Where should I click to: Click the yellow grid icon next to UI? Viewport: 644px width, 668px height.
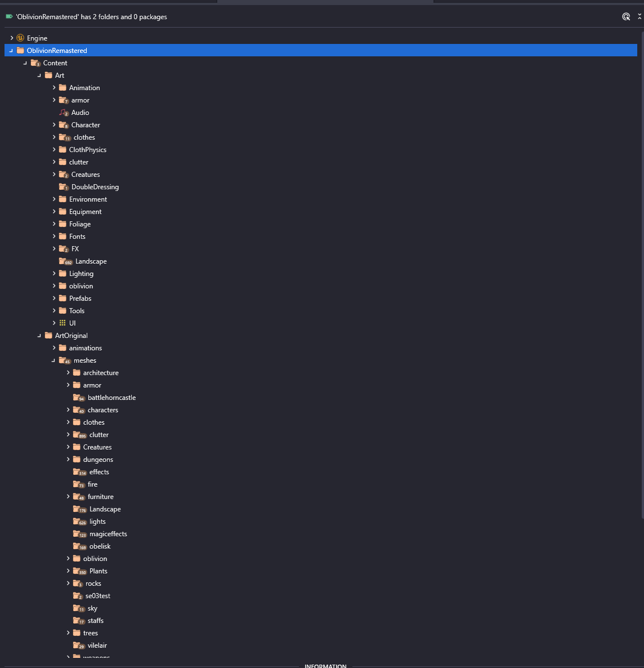pos(62,323)
